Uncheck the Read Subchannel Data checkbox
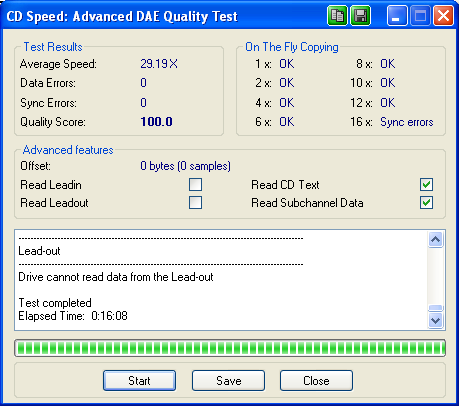The image size is (459, 406). coord(427,202)
